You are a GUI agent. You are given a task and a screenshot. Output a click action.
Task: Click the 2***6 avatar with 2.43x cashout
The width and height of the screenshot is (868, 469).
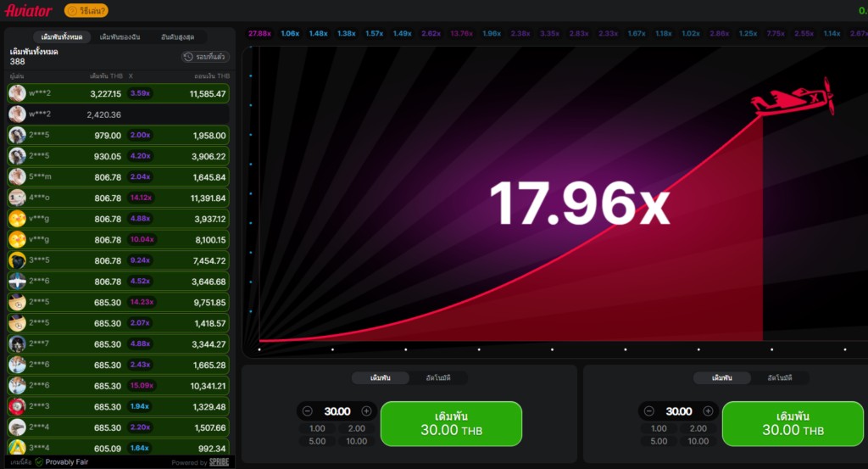pyautogui.click(x=17, y=365)
